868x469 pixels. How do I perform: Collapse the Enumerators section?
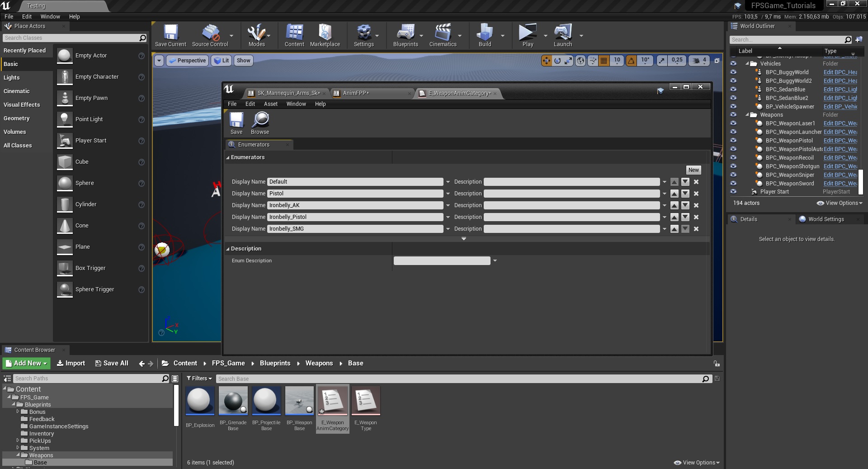point(228,157)
